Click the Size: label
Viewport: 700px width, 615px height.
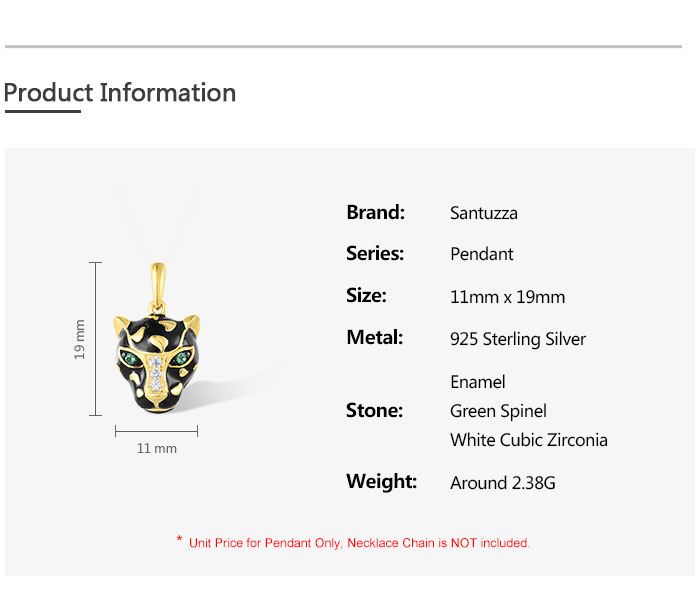[366, 296]
